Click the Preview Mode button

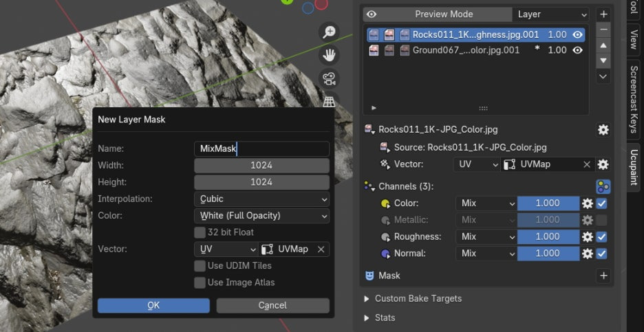[x=438, y=14]
